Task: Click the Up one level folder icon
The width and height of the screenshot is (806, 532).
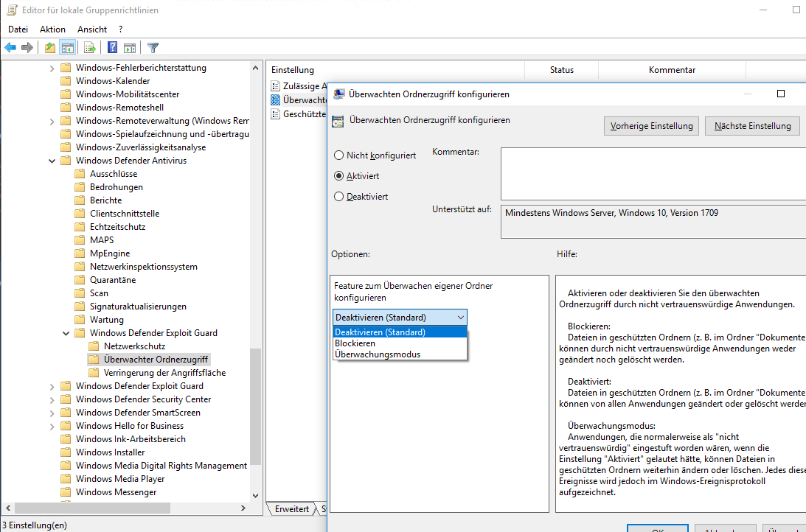Action: point(50,48)
